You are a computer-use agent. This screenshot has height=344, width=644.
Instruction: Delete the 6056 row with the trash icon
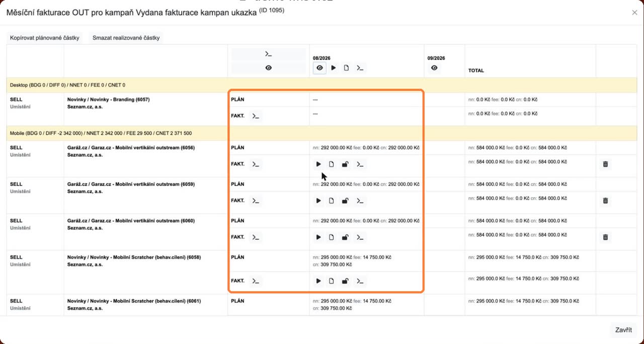[605, 164]
